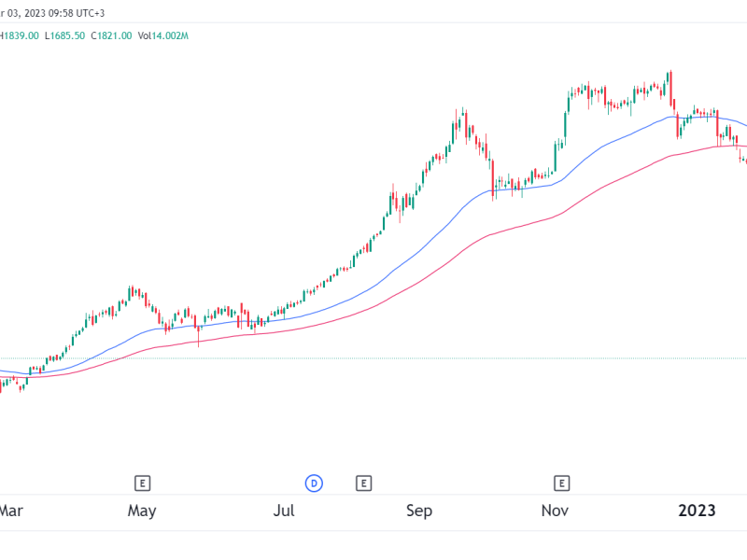The image size is (747, 560).
Task: Select the Jul label on time axis
Action: 285,511
